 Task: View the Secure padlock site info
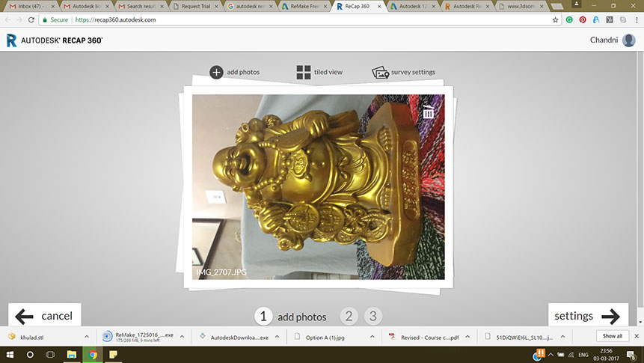(x=55, y=19)
